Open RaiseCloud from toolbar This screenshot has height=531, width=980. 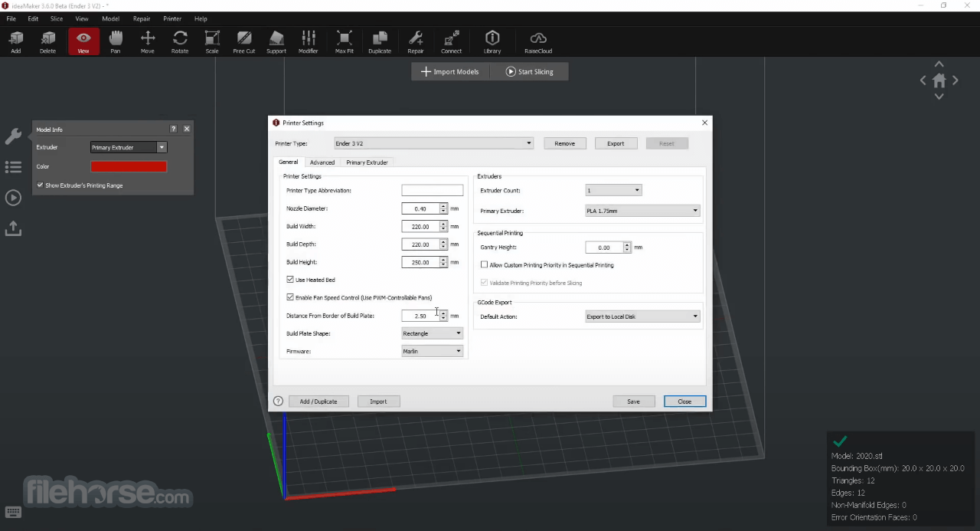pos(538,41)
